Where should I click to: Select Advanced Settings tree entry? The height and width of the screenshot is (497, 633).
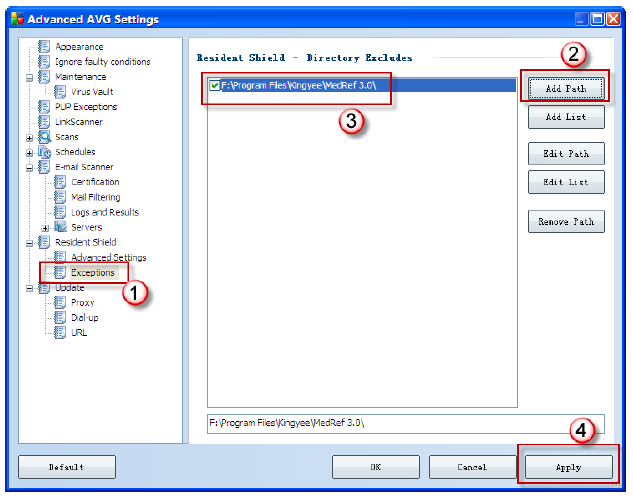coord(109,258)
